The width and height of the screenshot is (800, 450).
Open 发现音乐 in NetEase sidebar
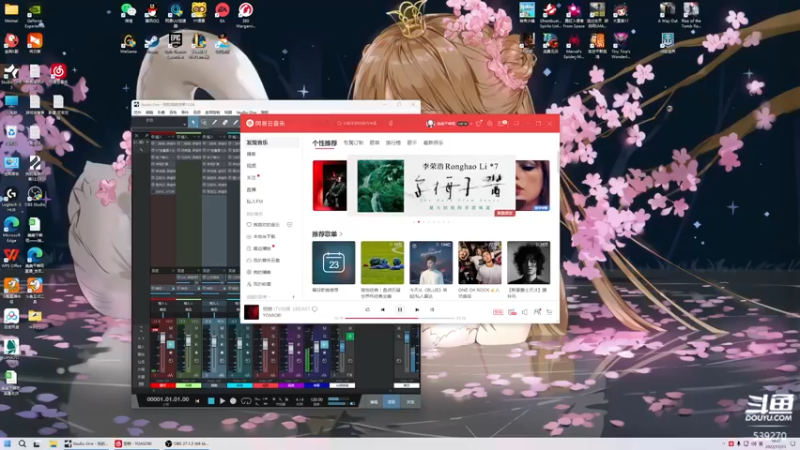(270, 142)
